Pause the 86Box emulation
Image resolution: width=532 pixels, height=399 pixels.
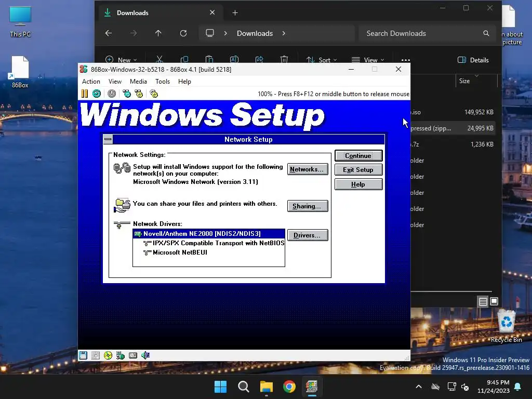(85, 94)
